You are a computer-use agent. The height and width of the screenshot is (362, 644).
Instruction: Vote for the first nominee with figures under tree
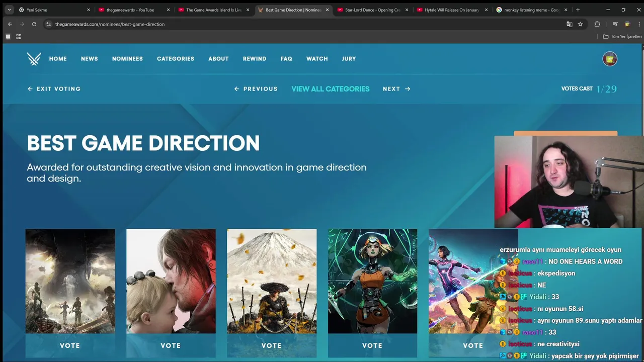(70, 346)
